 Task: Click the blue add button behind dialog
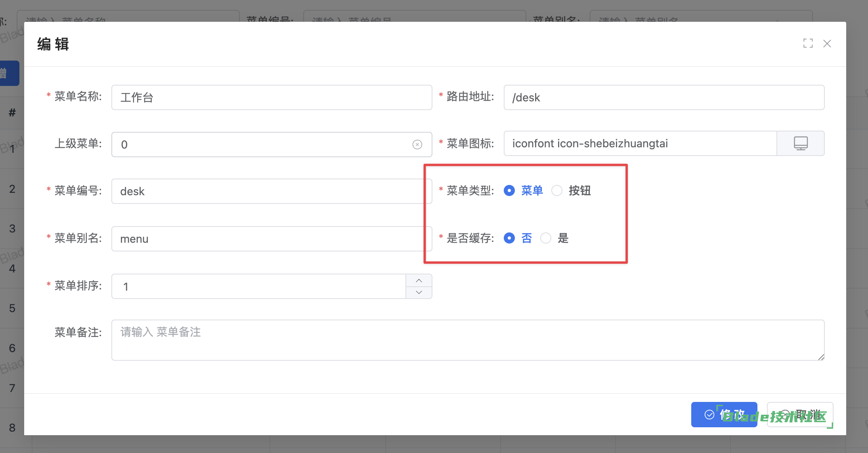tap(9, 73)
